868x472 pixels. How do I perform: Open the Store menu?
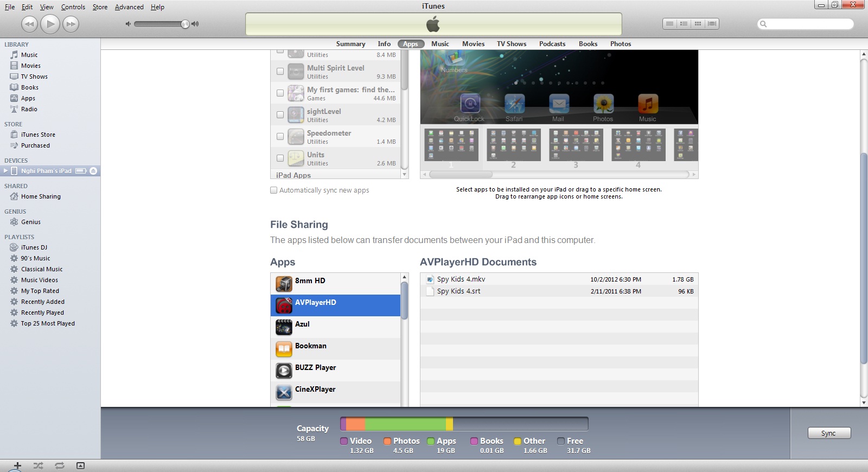[100, 7]
